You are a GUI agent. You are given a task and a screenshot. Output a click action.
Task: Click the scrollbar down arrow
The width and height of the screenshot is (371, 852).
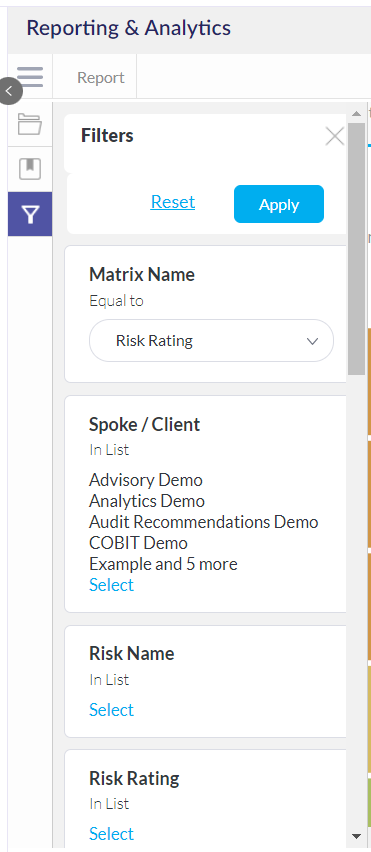point(356,836)
